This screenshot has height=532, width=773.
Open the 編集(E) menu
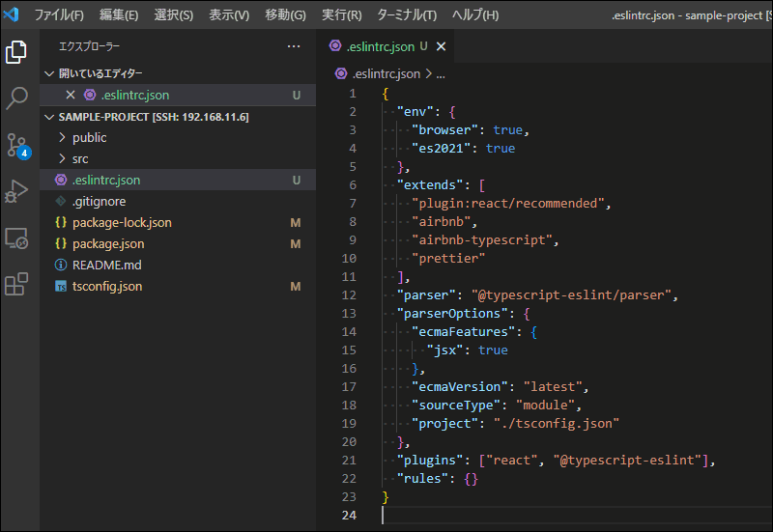coord(119,14)
